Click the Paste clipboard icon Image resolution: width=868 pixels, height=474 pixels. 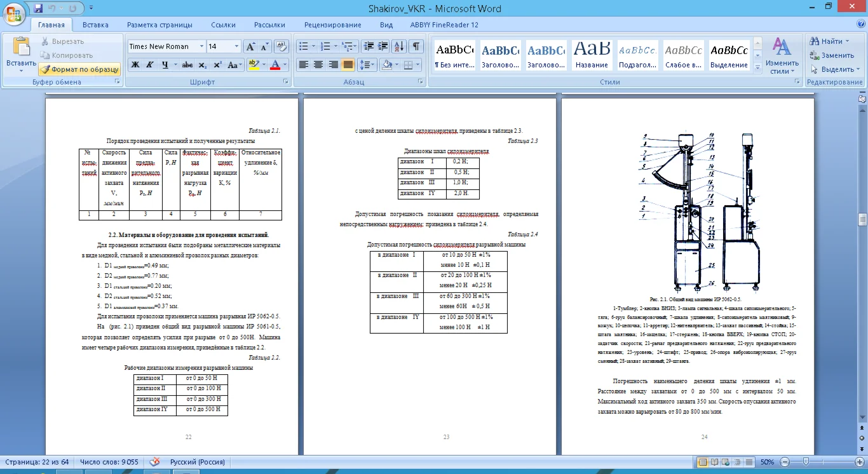click(21, 47)
